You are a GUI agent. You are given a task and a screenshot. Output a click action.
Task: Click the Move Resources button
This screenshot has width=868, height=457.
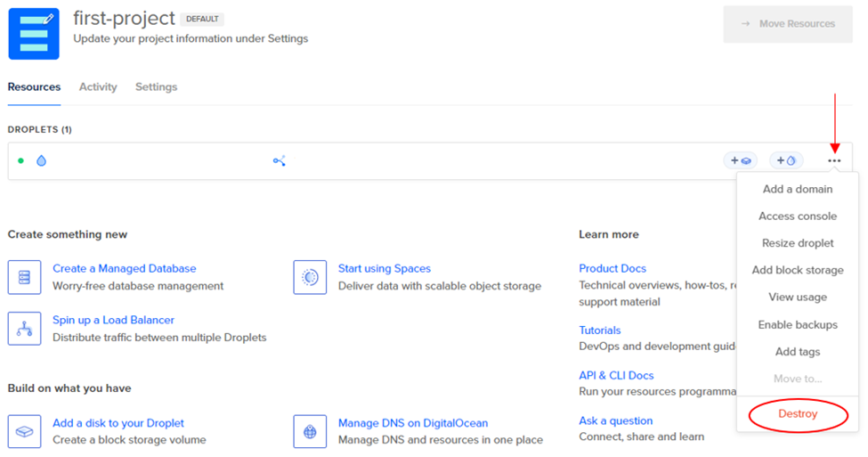click(788, 24)
